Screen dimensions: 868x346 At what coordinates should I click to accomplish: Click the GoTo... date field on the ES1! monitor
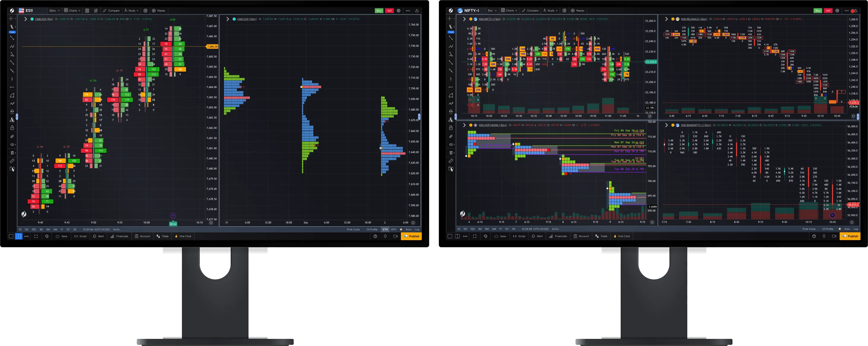tap(117, 229)
